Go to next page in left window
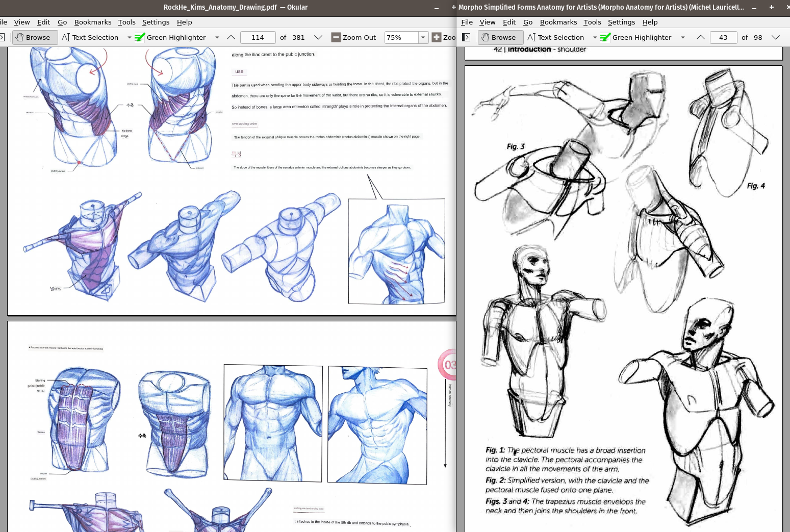 point(318,37)
